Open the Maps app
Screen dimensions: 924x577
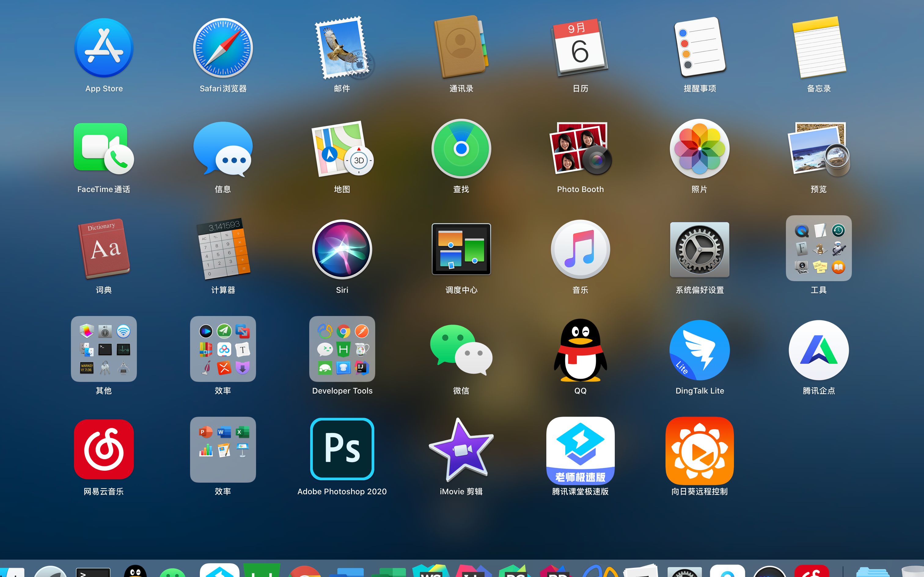click(342, 149)
